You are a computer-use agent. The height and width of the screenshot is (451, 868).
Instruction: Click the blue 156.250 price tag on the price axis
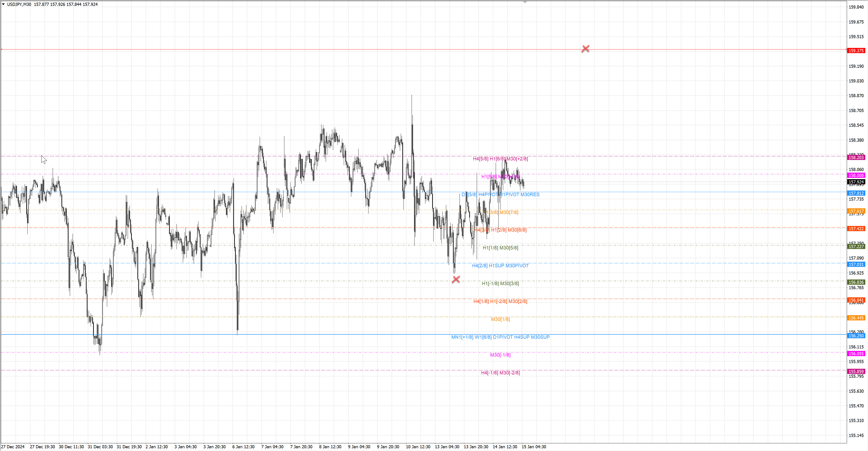coord(856,336)
